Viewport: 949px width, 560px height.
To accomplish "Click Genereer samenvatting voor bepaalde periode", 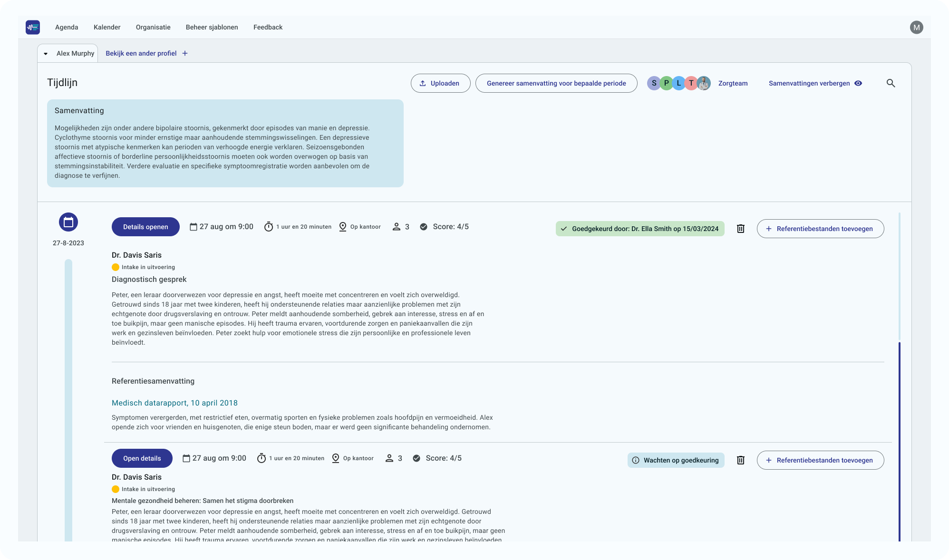I will pyautogui.click(x=556, y=83).
